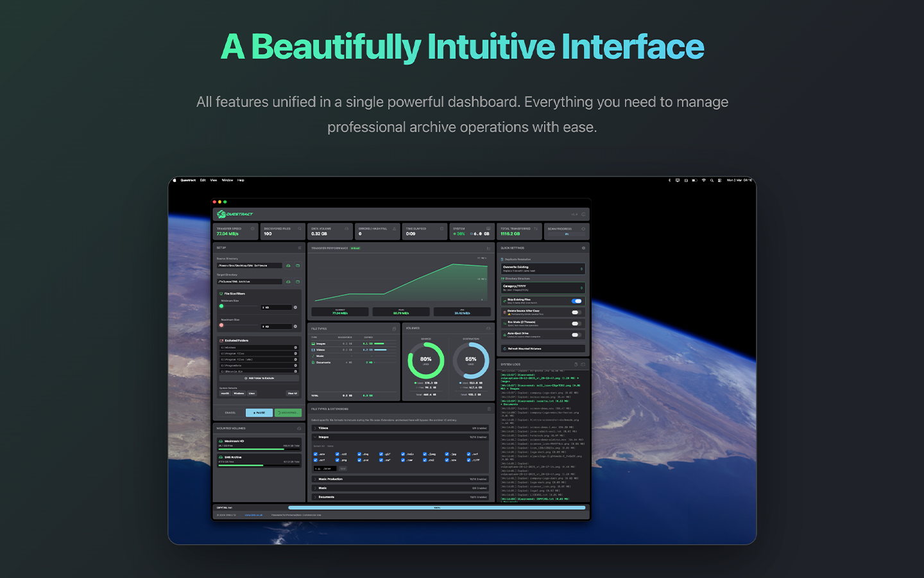
Task: Click the Total Transferred arrows icon
Action: pyautogui.click(x=536, y=229)
